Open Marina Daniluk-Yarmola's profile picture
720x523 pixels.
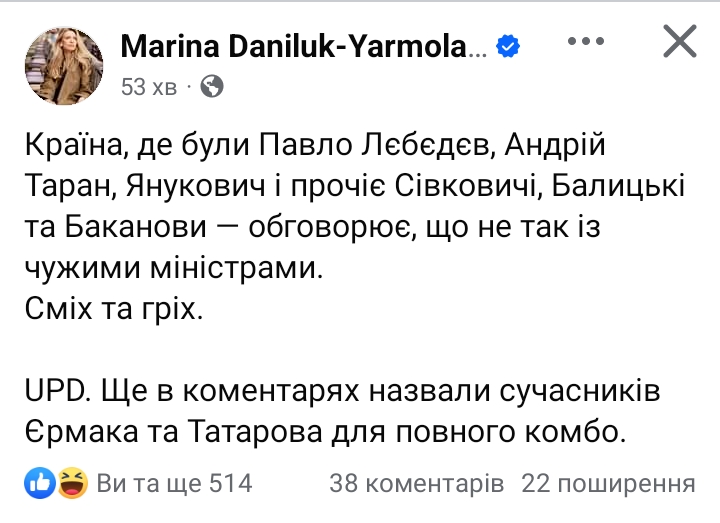click(x=64, y=66)
